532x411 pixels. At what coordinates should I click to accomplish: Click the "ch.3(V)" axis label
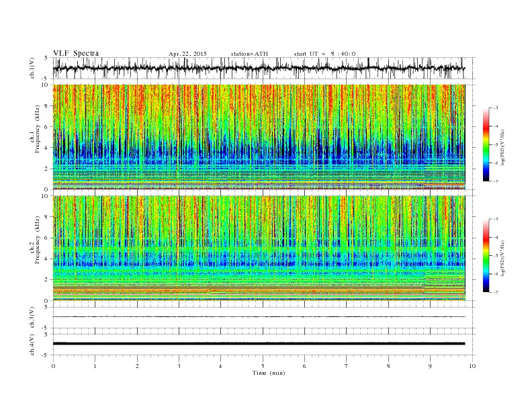click(x=32, y=318)
